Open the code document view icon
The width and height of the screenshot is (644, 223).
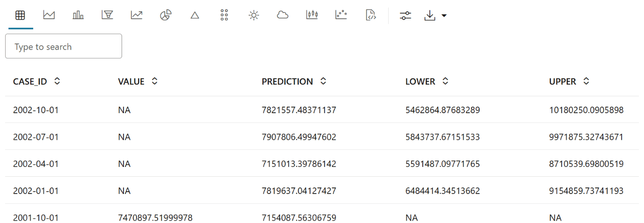point(370,15)
